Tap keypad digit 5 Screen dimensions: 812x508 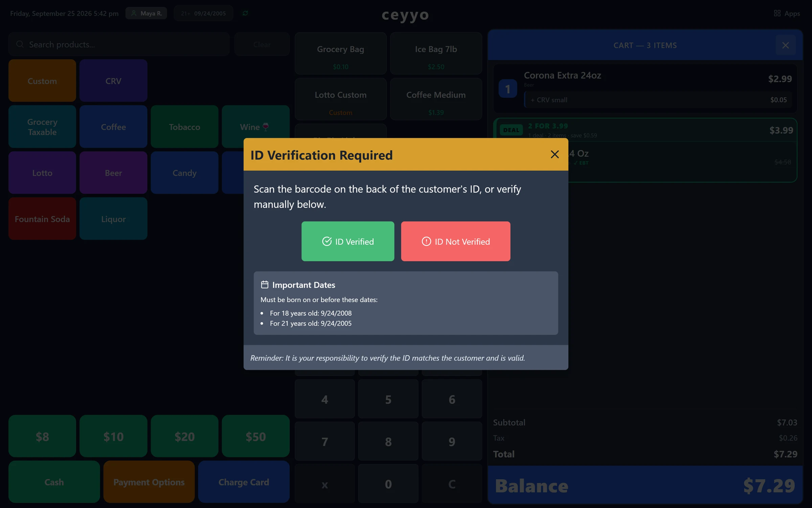coord(388,399)
